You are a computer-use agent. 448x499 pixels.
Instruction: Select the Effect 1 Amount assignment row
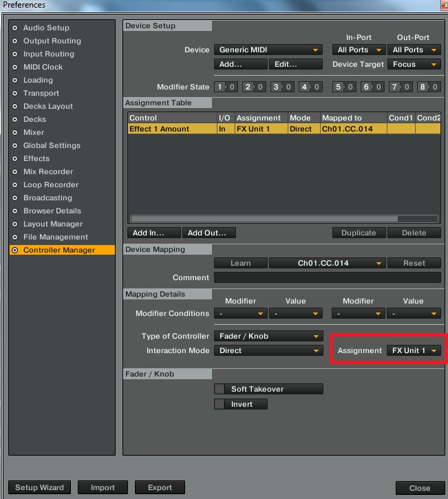coord(284,129)
